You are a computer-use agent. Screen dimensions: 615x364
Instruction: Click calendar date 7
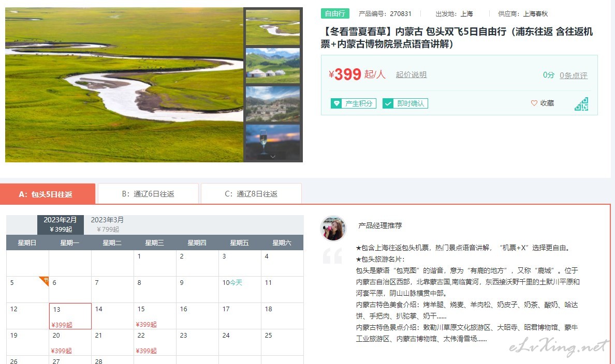[x=112, y=290]
